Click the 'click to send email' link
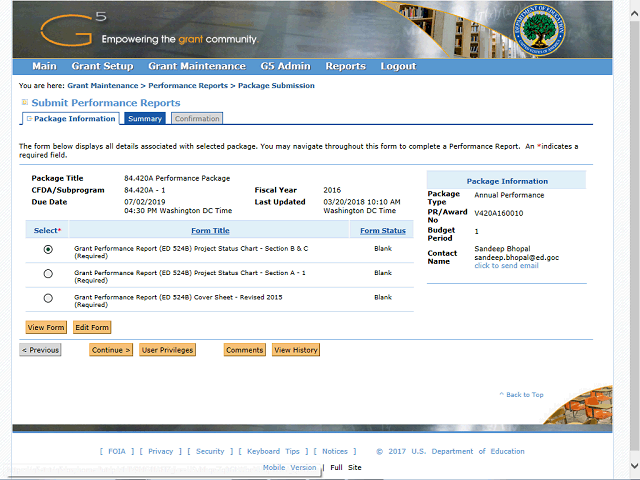Screen dimensions: 640x480 pos(506,266)
